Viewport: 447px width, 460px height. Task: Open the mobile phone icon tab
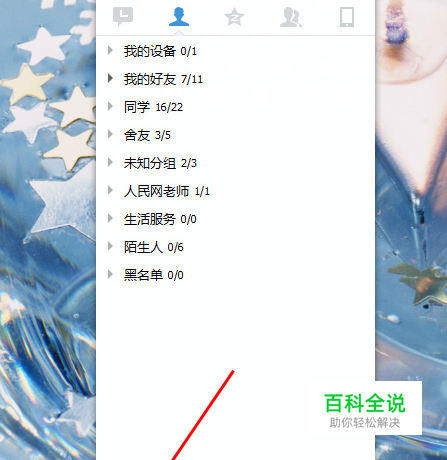pyautogui.click(x=347, y=17)
